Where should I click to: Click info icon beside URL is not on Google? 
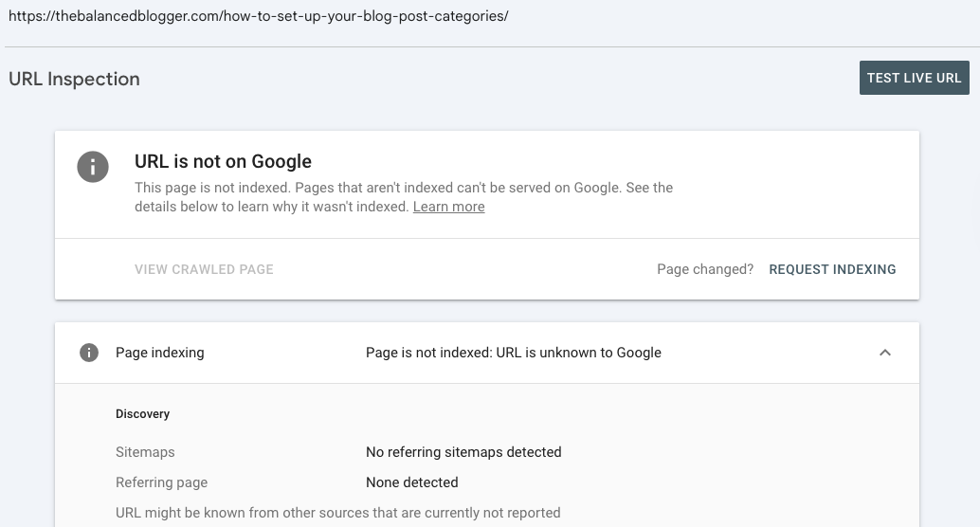pyautogui.click(x=92, y=168)
